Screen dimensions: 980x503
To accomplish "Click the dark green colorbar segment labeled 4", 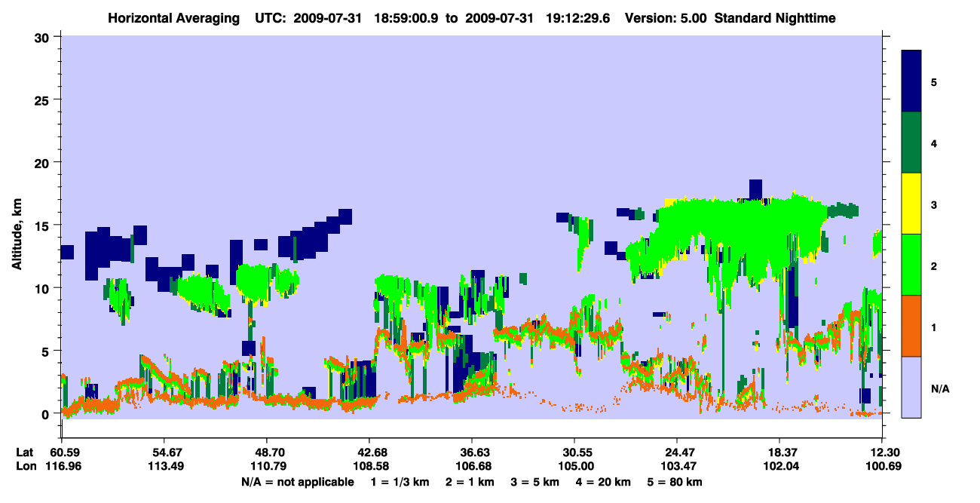I will [911, 143].
